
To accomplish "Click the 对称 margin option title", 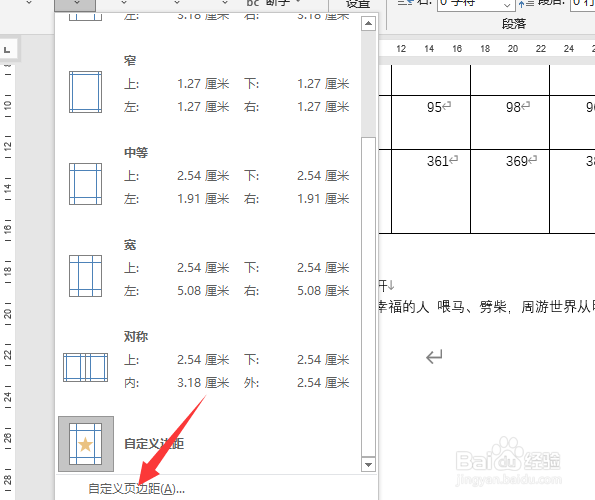I will 136,336.
